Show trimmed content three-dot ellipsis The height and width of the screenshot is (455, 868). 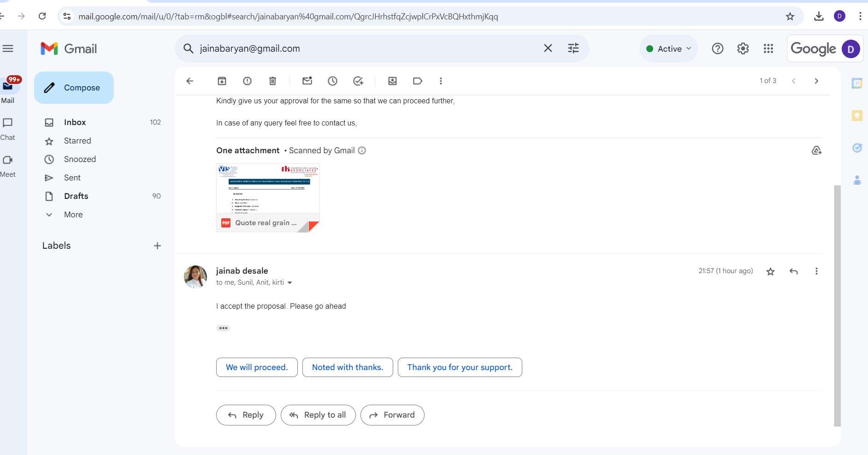pyautogui.click(x=223, y=328)
